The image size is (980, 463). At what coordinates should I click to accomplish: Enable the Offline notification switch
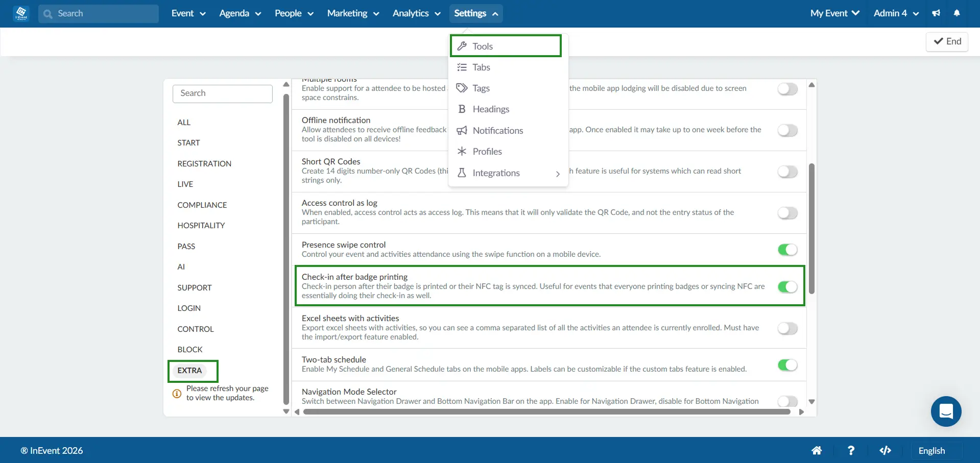(787, 130)
